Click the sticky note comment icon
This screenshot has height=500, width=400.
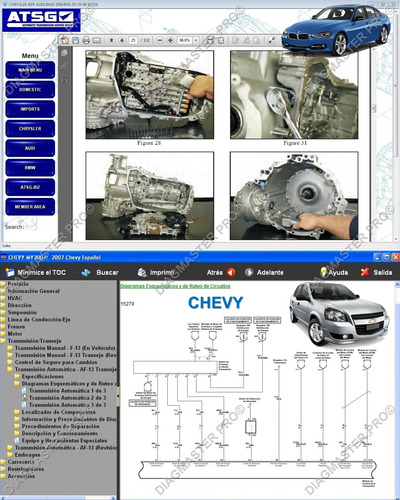236,40
